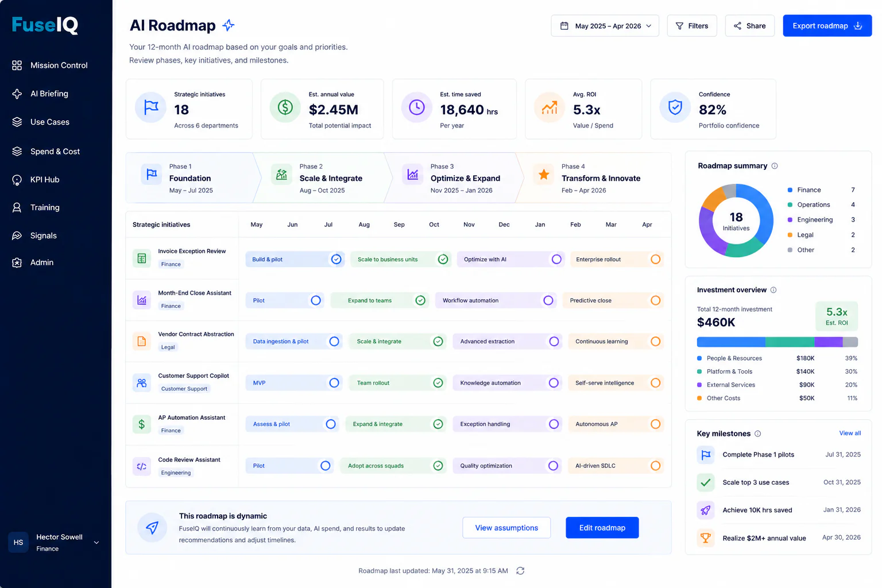Toggle Autonomous AP status circle
The height and width of the screenshot is (588, 882).
(x=655, y=424)
